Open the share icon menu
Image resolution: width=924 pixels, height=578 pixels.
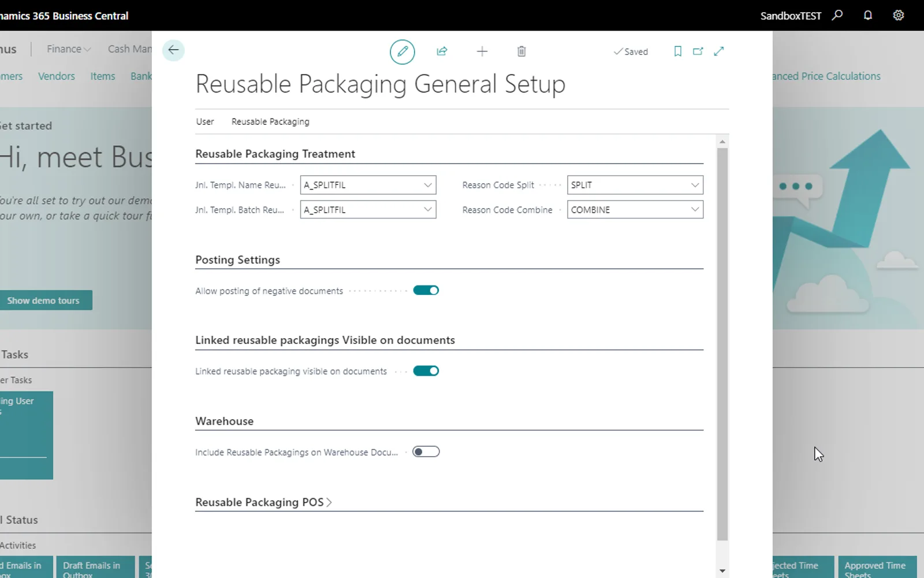[442, 51]
